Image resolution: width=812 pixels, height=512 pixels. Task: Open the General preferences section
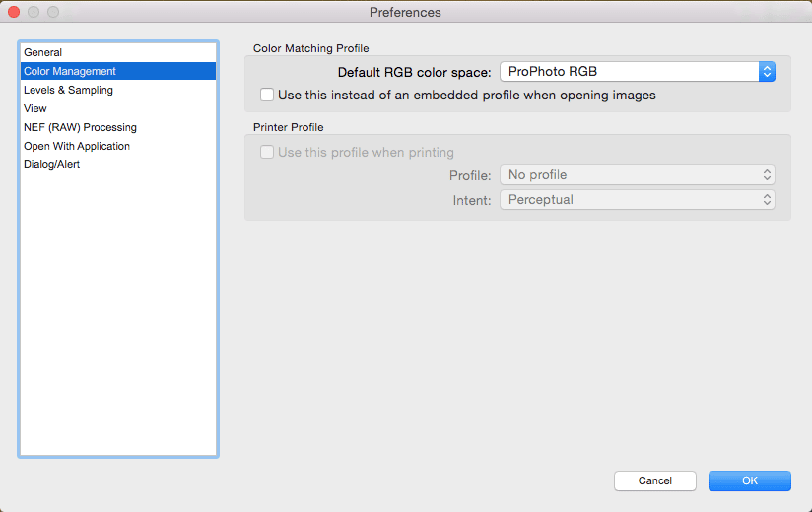pyautogui.click(x=43, y=52)
